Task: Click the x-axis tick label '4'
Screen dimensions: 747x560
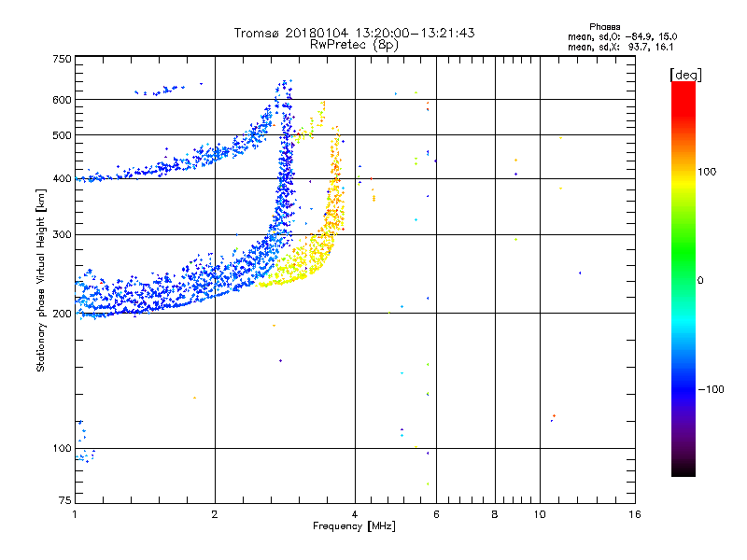Action: point(355,514)
